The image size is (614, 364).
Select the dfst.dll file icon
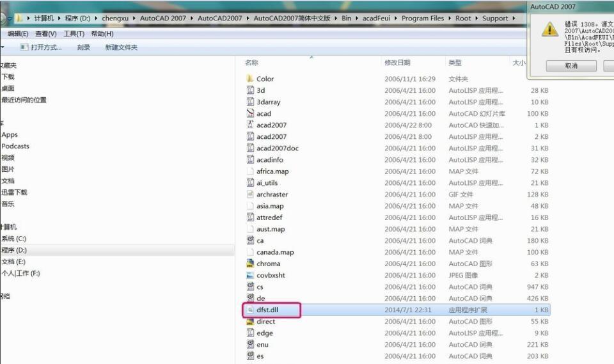pos(250,310)
